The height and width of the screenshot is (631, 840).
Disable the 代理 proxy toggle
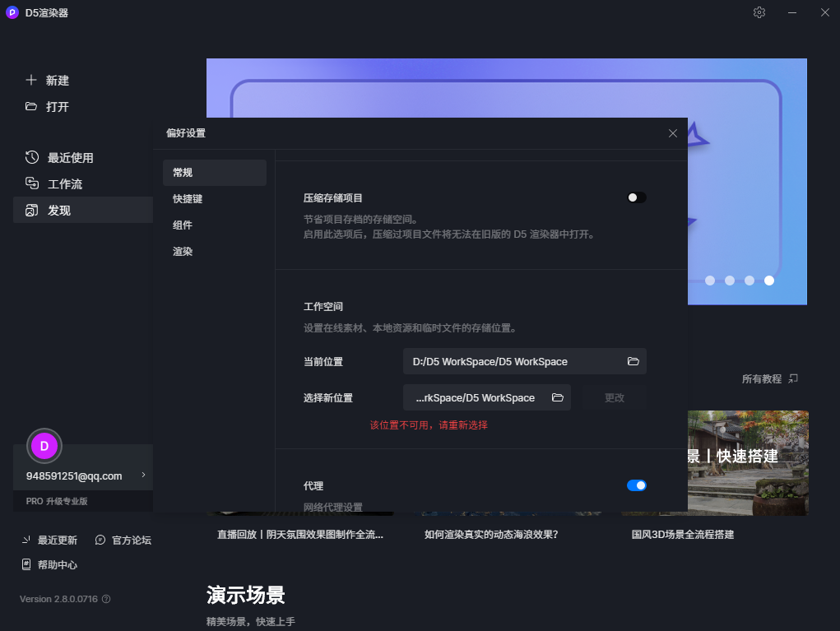click(x=636, y=485)
